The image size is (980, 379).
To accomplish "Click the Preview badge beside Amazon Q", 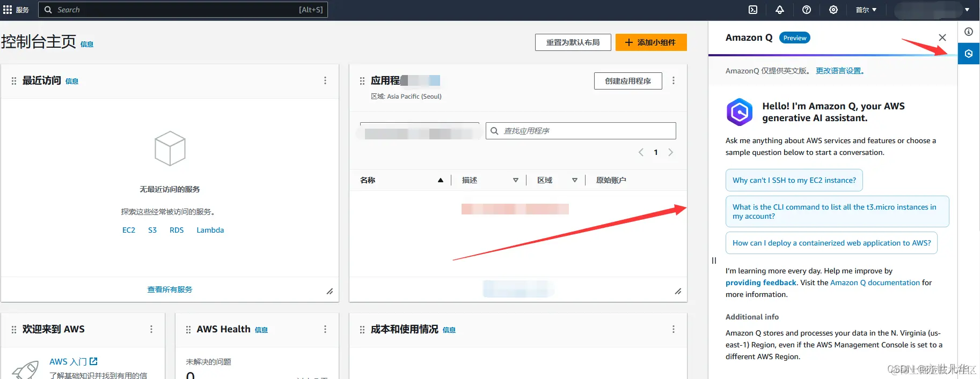I will 795,38.
